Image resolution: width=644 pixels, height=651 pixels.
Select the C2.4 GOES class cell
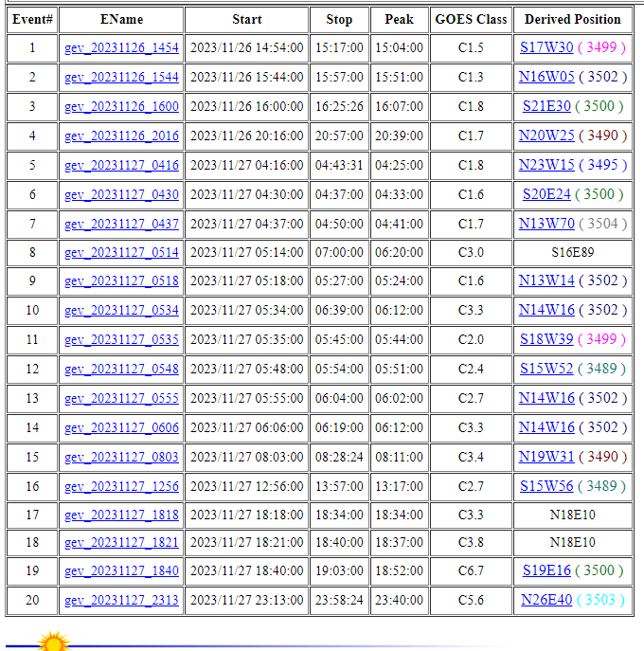tap(471, 370)
